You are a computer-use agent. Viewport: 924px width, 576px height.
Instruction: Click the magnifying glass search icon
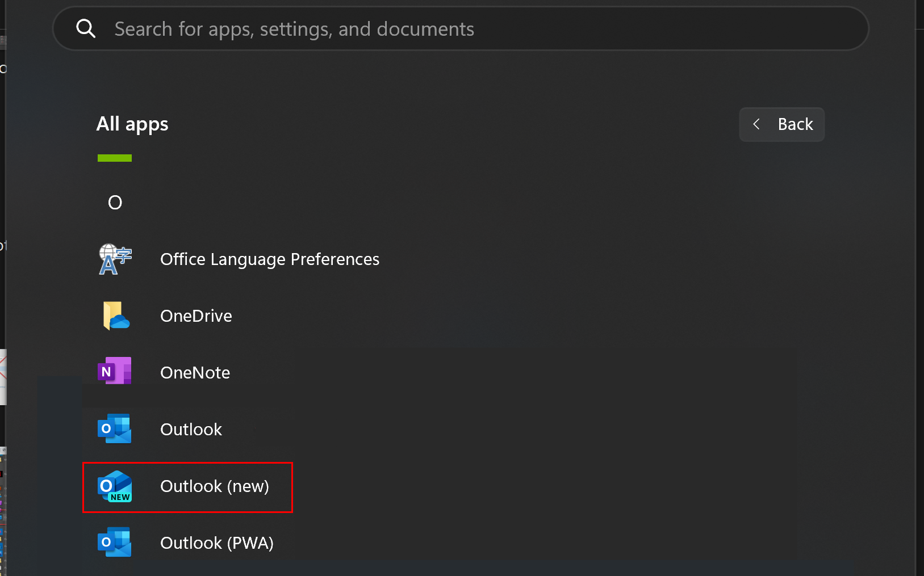coord(86,28)
